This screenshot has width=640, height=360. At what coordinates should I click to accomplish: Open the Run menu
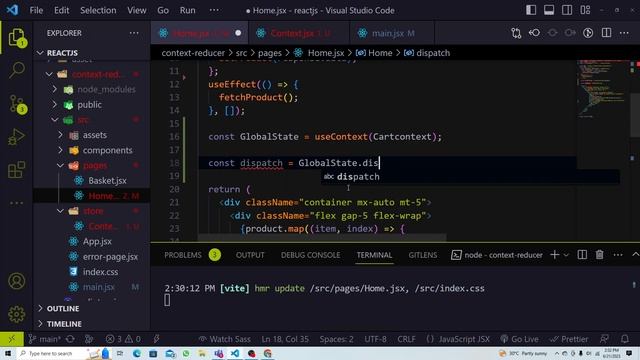point(187,10)
